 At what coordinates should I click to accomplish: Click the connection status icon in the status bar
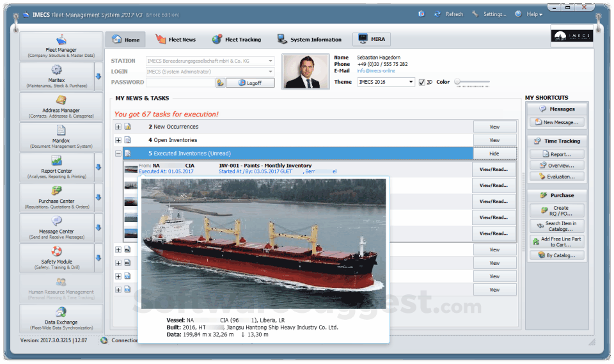[104, 340]
